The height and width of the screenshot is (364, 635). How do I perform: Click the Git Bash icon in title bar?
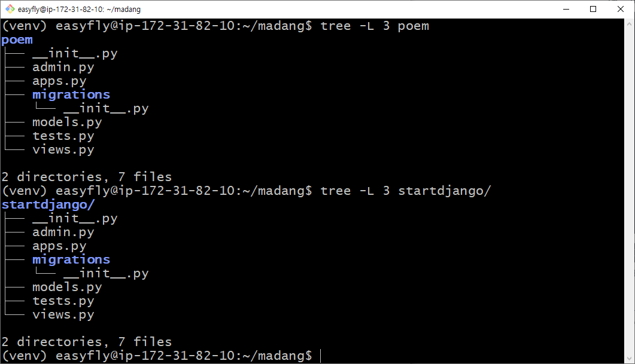pos(10,9)
